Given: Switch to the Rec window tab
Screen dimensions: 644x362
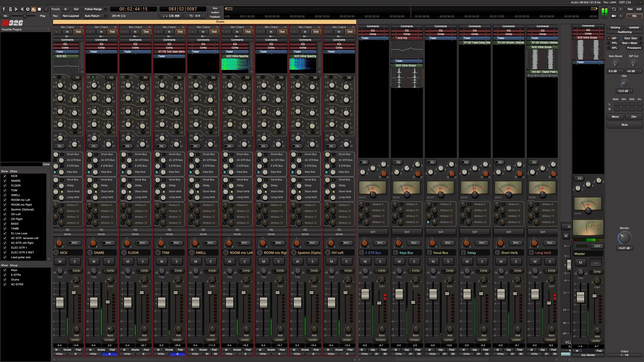Looking at the screenshot, I should 630,9.
